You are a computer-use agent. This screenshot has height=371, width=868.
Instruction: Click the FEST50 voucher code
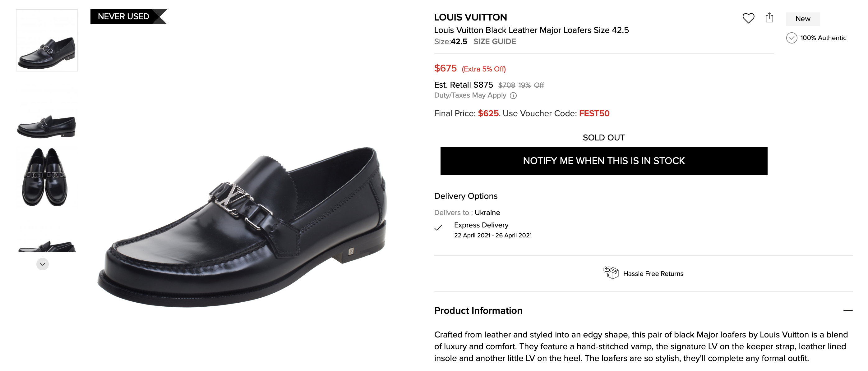tap(594, 113)
